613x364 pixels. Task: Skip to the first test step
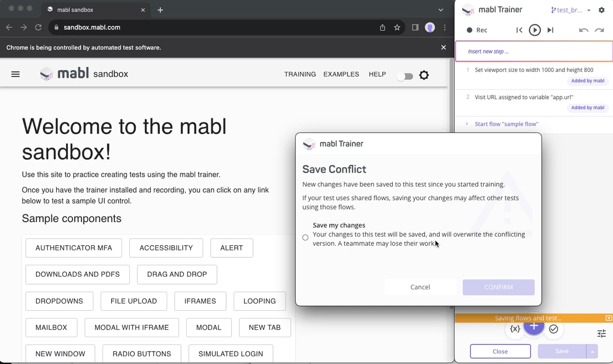click(x=519, y=30)
